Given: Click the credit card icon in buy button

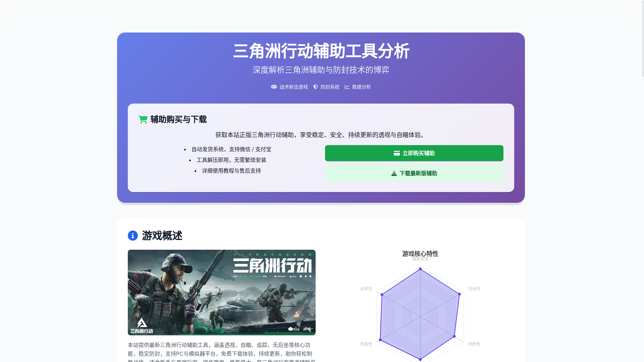Looking at the screenshot, I should (397, 153).
